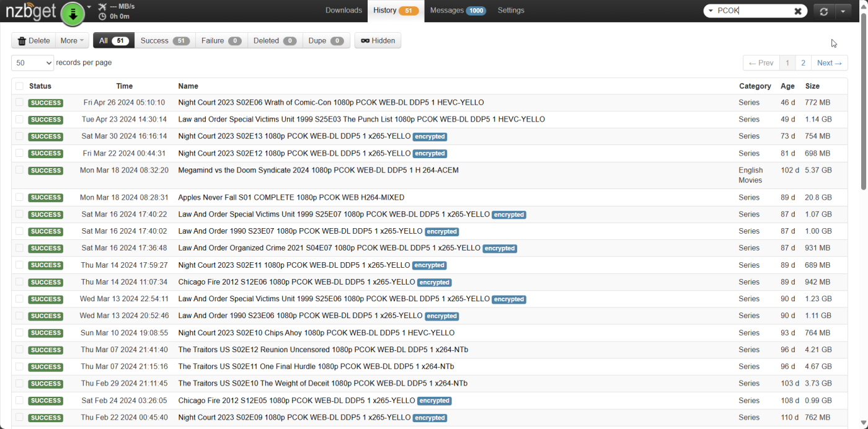The width and height of the screenshot is (868, 429).
Task: Filter history by Deleted
Action: pos(275,41)
